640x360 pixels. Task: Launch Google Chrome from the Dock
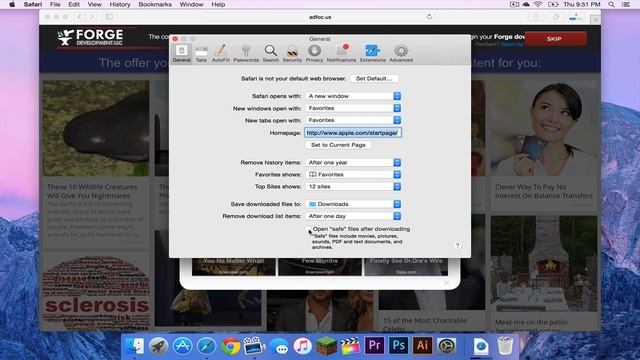[x=231, y=346]
